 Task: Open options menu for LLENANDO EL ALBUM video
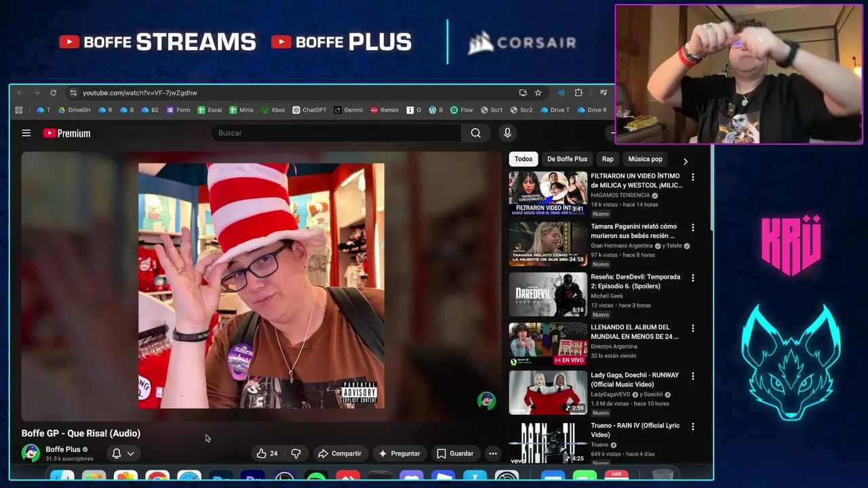click(692, 328)
